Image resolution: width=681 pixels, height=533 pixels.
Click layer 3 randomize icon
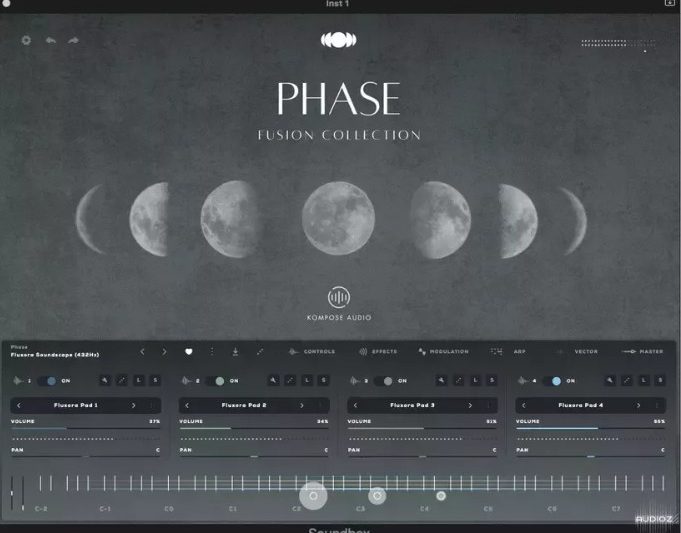click(458, 381)
